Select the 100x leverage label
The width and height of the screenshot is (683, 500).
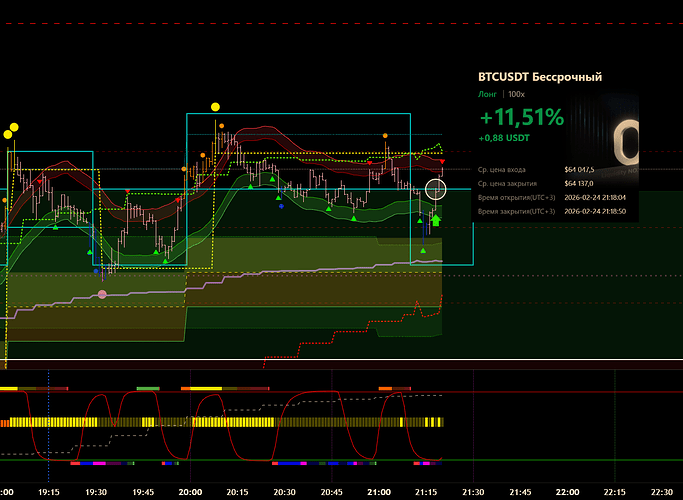tap(516, 93)
